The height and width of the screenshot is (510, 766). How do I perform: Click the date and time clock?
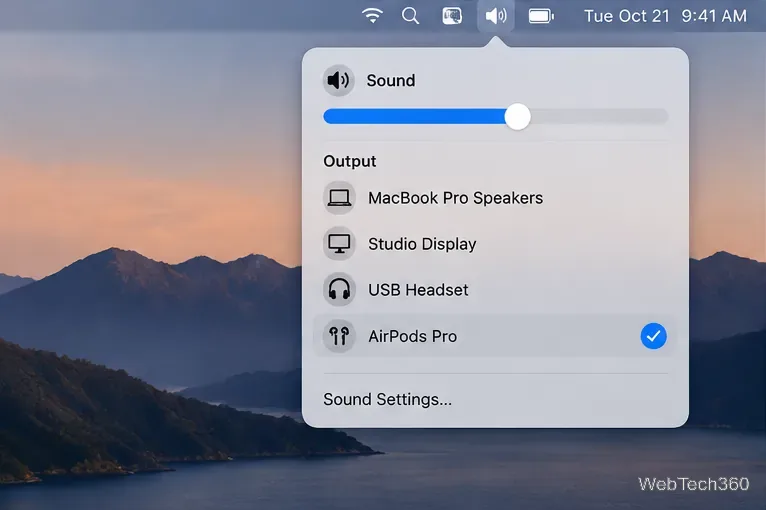[x=665, y=16]
